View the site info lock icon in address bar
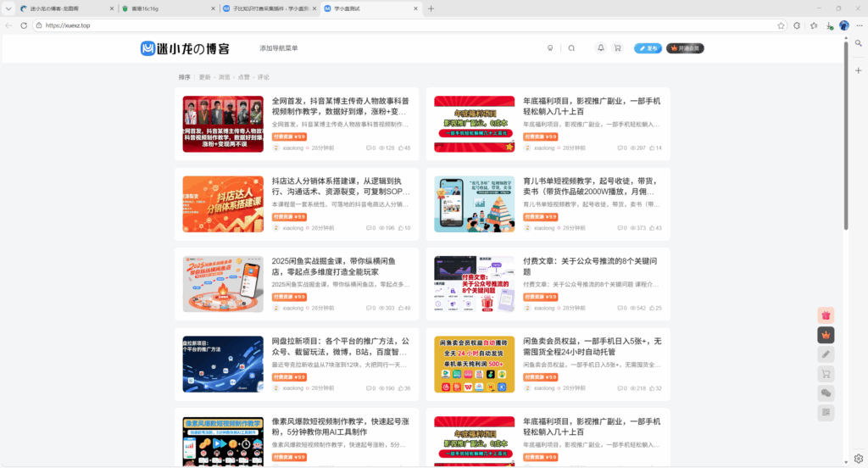 39,25
